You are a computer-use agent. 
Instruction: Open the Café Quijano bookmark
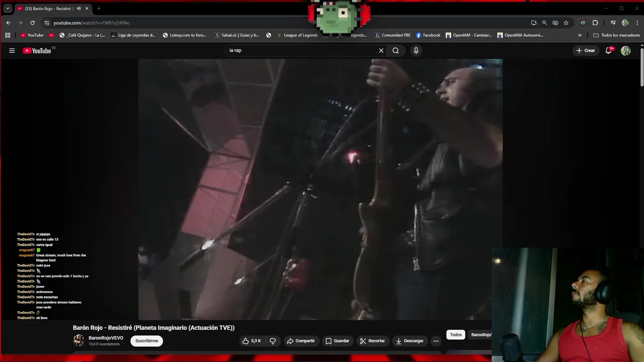(82, 35)
